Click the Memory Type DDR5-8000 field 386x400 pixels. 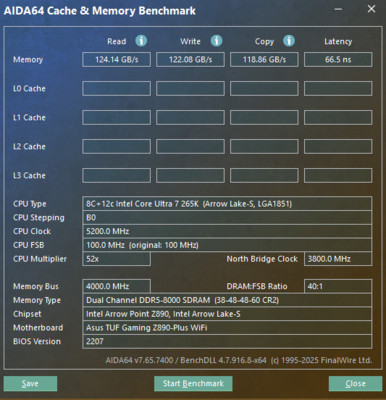pos(227,300)
